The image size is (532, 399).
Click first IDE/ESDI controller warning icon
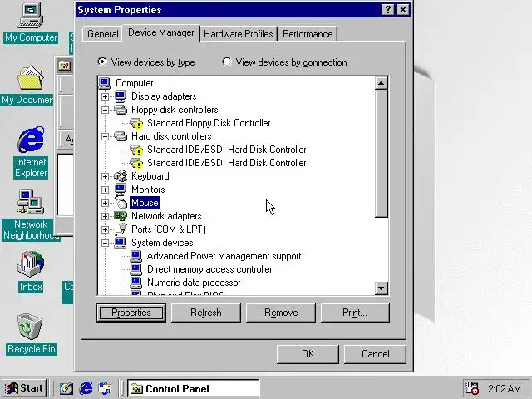[x=136, y=150]
